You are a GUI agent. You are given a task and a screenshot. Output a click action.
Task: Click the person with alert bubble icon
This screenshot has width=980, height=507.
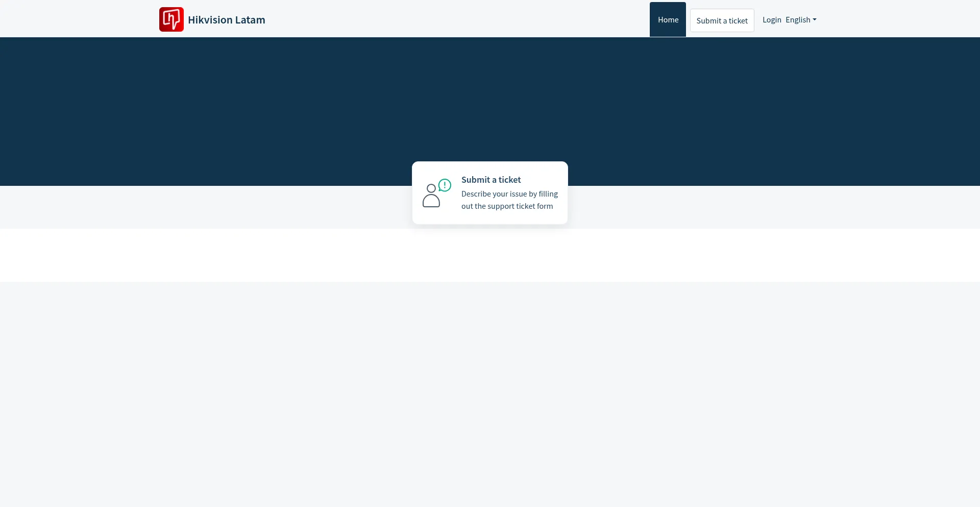coord(437,193)
